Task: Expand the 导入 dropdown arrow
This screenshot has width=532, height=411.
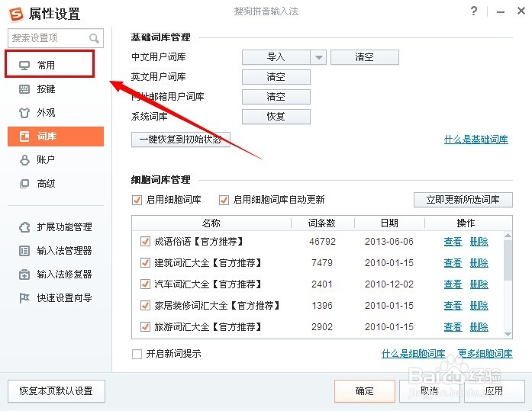Action: tap(318, 57)
